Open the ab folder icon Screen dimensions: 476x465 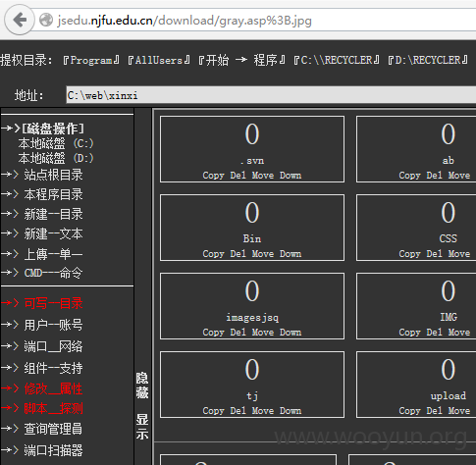click(x=449, y=133)
